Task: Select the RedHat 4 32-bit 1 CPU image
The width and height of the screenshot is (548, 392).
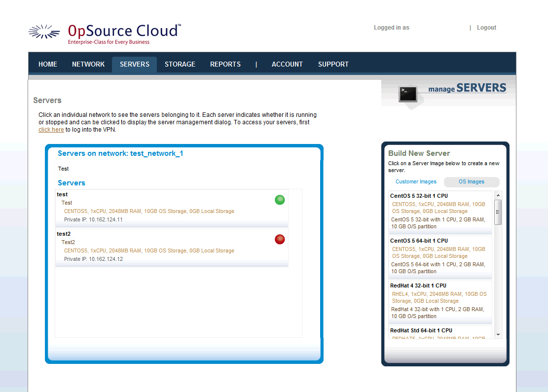Action: tap(440, 302)
